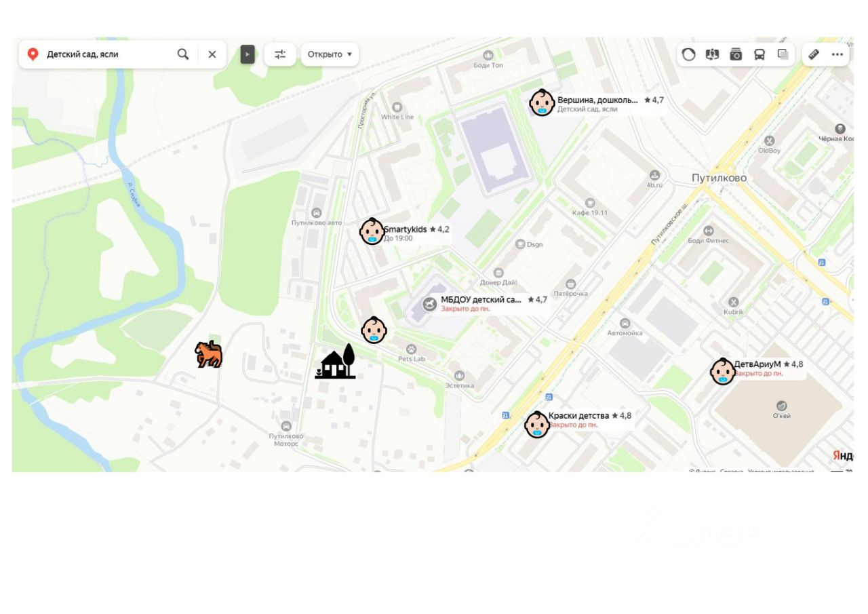Click the Автомойка car wash icon
Viewport: 868px width, 614px height.
625,323
